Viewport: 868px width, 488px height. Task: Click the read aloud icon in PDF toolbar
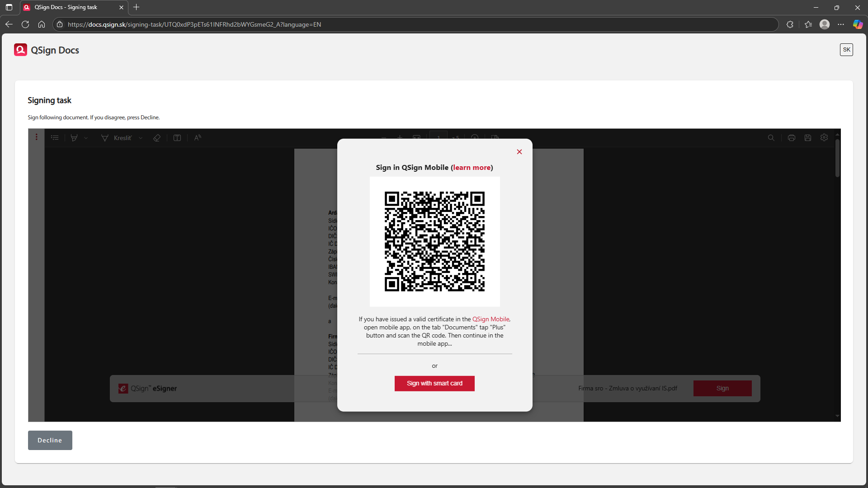(x=198, y=138)
